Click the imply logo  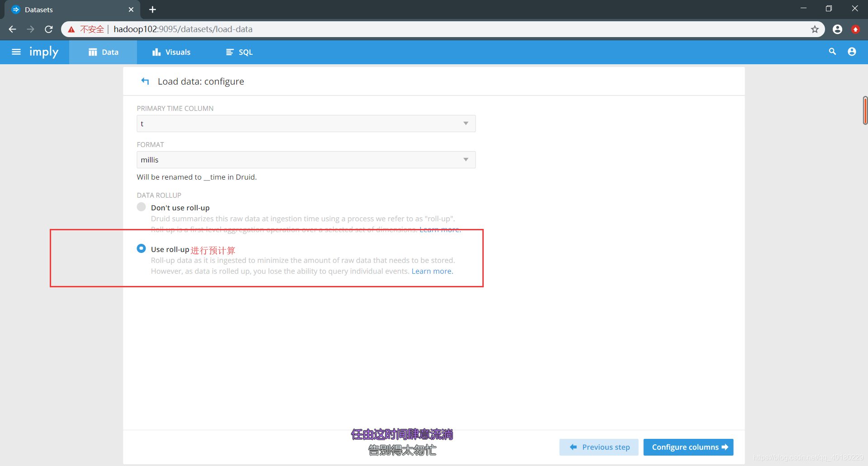pyautogui.click(x=44, y=52)
